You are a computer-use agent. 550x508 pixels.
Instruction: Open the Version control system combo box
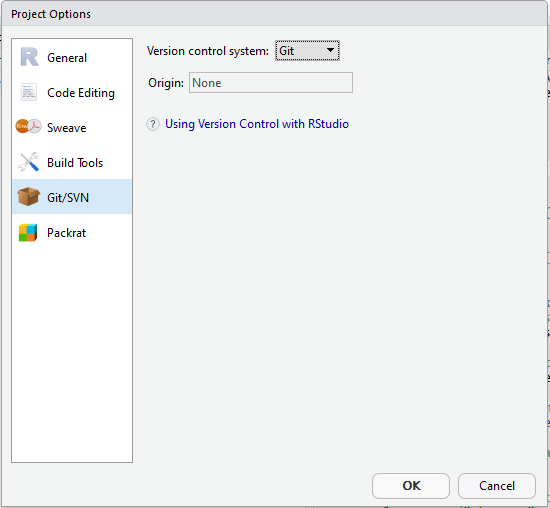point(307,51)
